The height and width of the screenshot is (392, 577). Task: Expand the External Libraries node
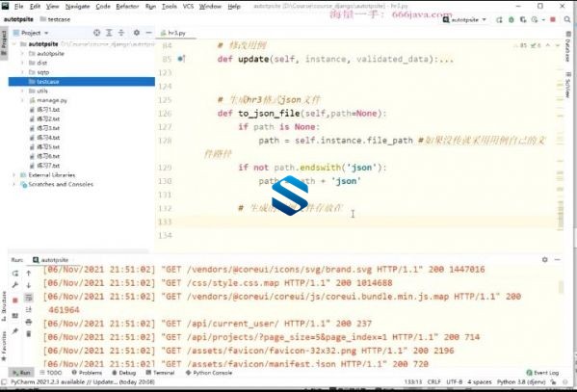tap(14, 175)
